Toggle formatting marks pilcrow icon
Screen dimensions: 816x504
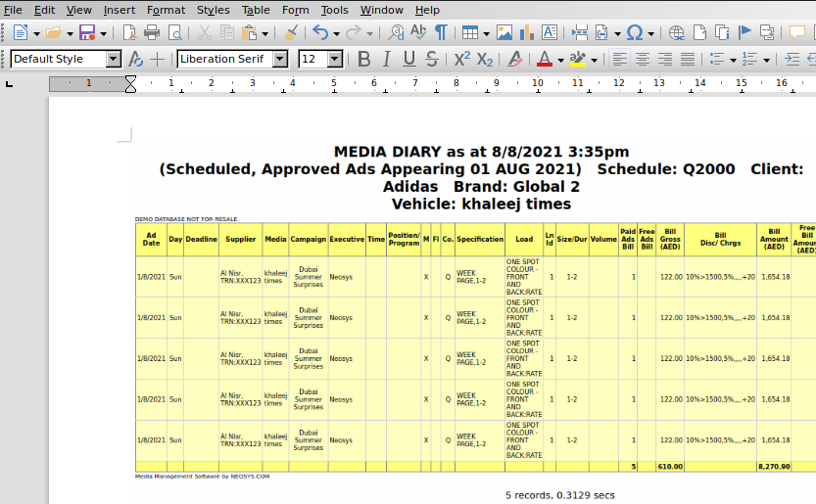[x=441, y=32]
